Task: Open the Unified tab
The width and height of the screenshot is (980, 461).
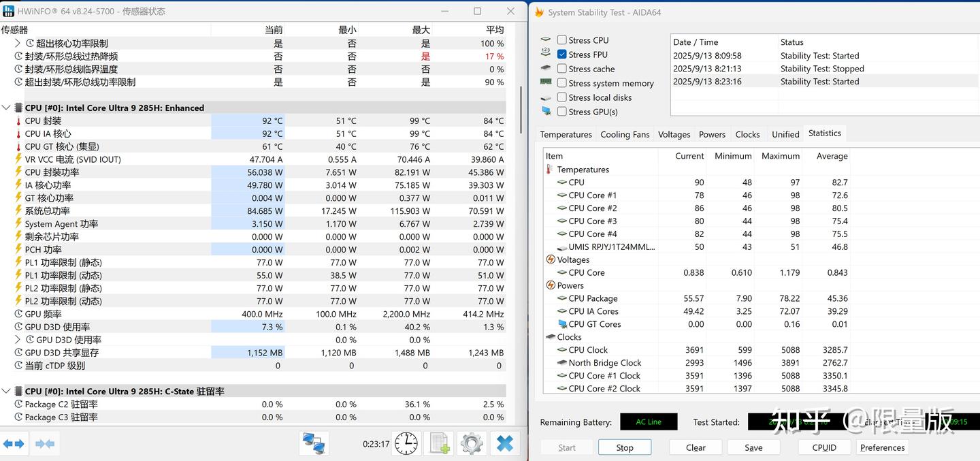Action: (x=785, y=134)
